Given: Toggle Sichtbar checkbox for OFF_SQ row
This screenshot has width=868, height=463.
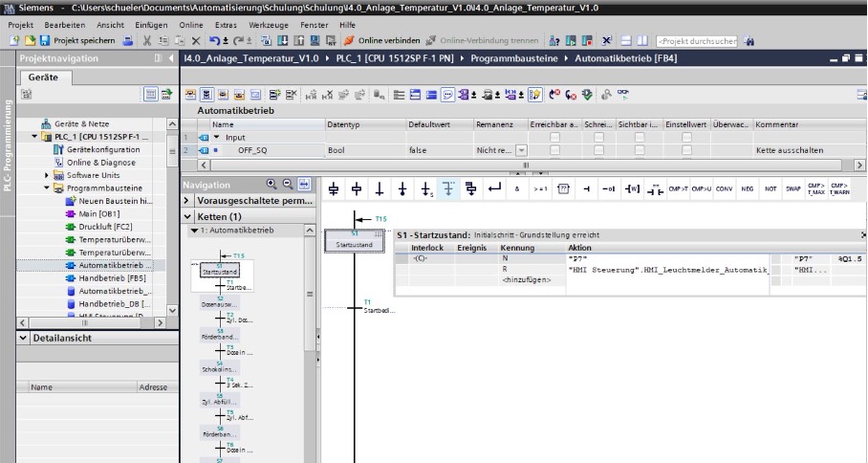Looking at the screenshot, I should click(639, 150).
